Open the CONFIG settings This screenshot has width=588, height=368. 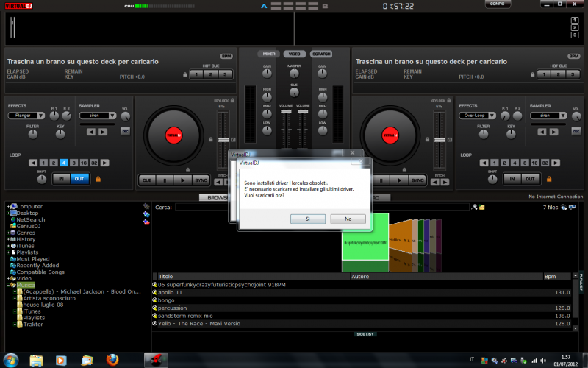pyautogui.click(x=498, y=4)
